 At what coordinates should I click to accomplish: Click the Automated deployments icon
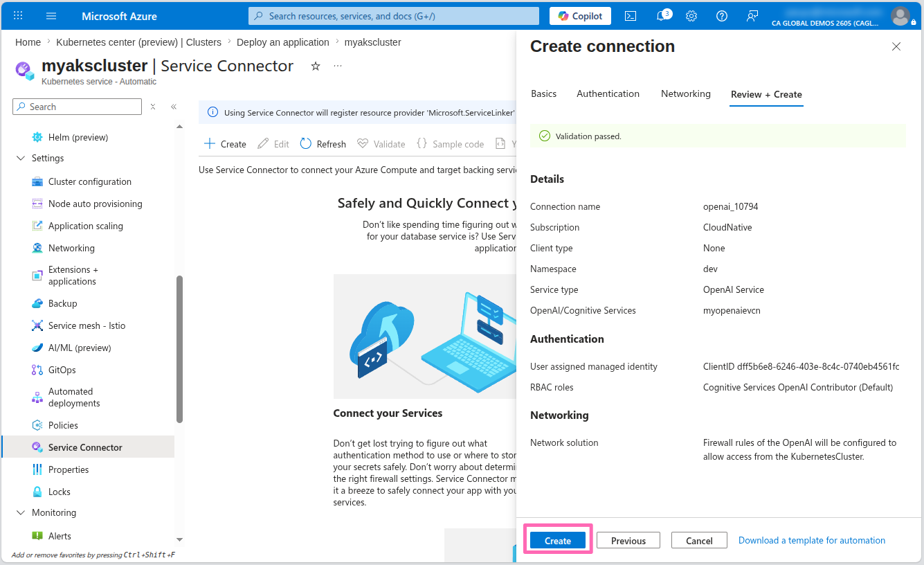click(37, 397)
